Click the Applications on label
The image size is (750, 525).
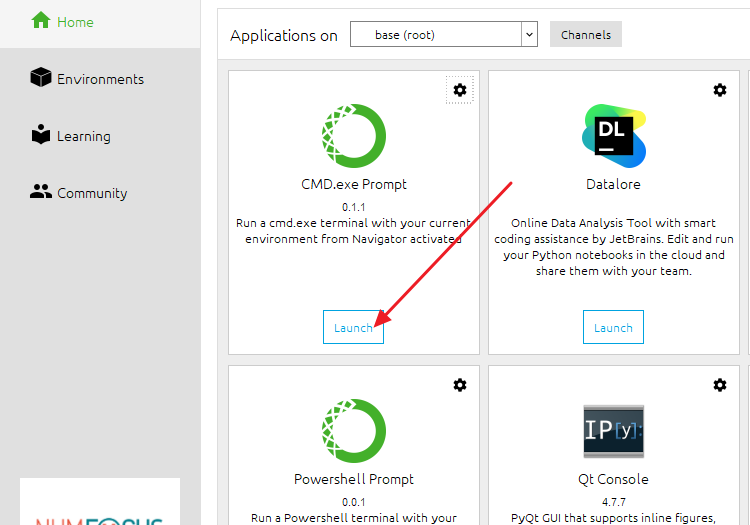284,35
